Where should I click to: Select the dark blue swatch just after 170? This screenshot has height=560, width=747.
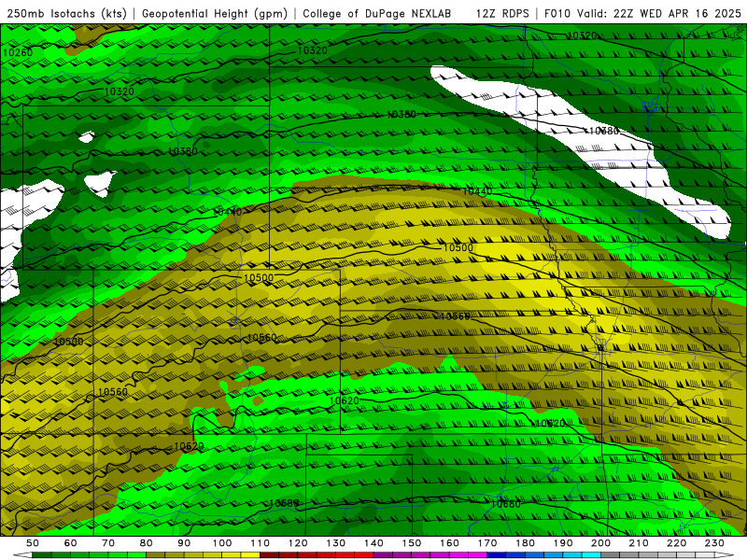pos(497,555)
